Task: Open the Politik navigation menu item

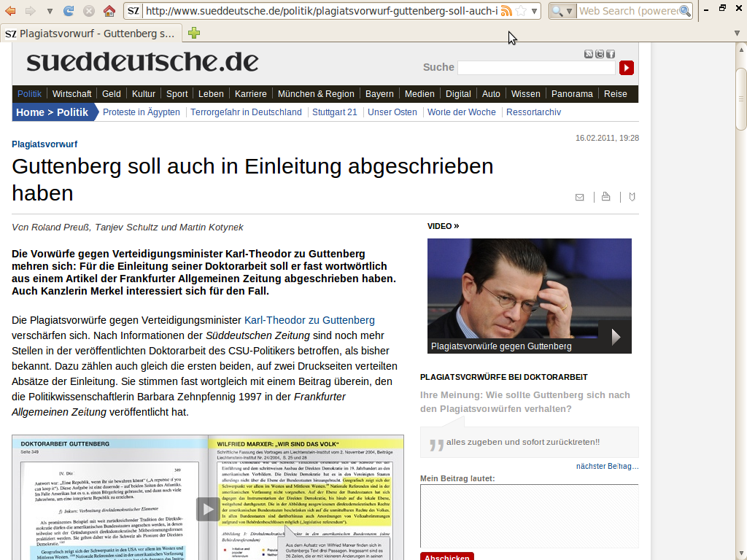Action: click(x=29, y=94)
